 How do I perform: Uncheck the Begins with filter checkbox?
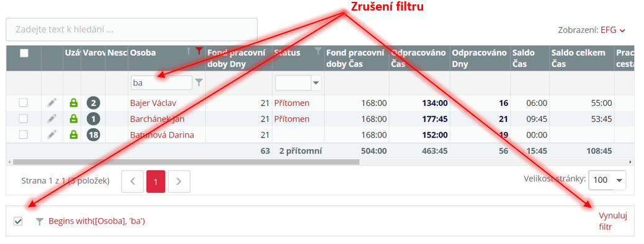pos(17,222)
